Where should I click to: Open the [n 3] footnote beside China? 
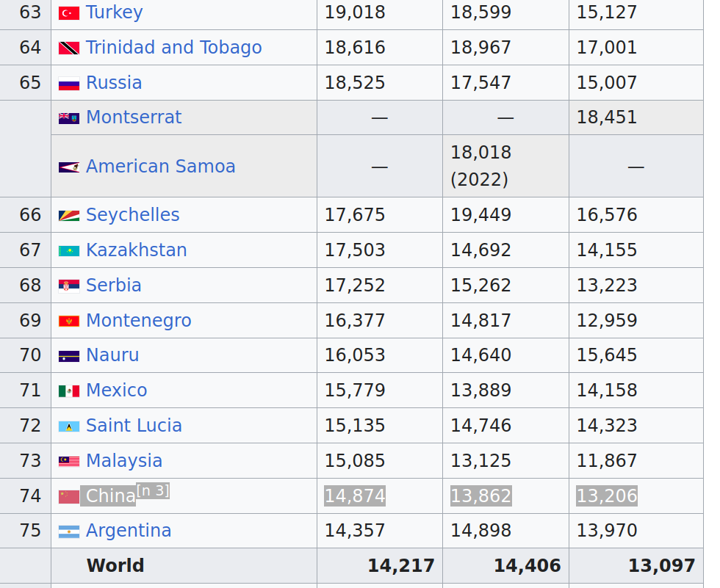154,491
